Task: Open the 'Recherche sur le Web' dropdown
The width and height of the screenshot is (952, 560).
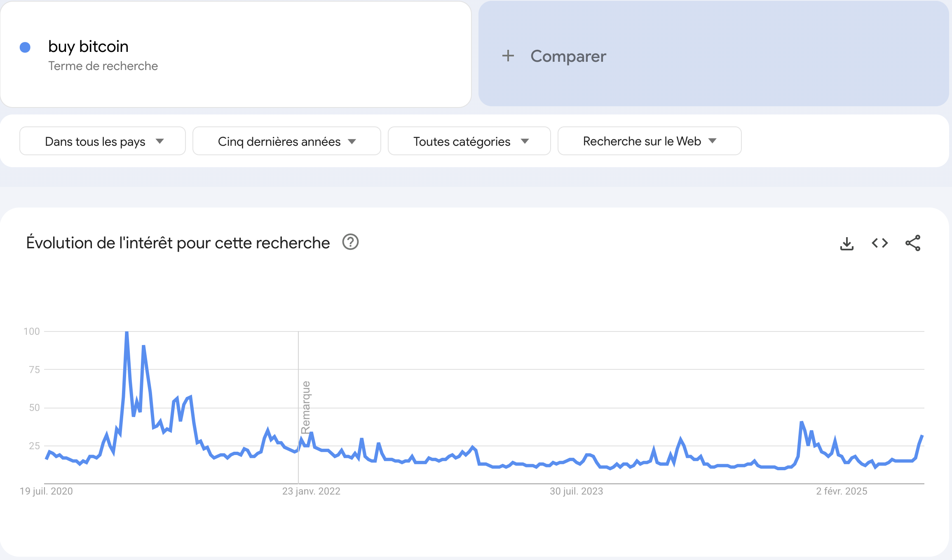Action: click(649, 141)
